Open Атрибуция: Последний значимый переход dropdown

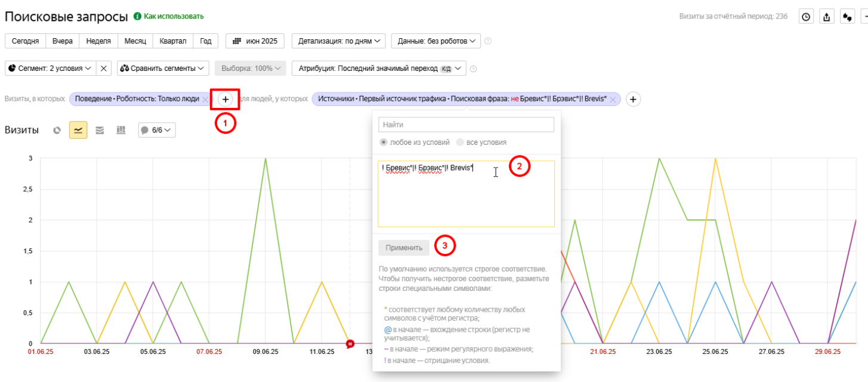(378, 69)
